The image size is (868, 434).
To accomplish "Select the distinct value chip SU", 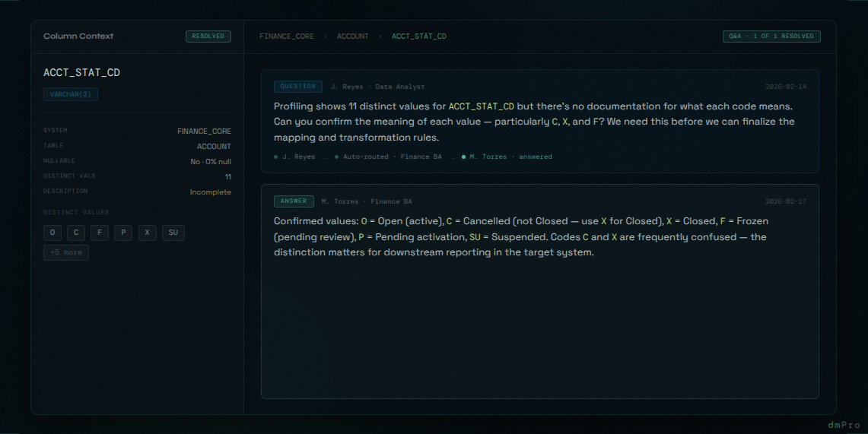I will pos(173,233).
